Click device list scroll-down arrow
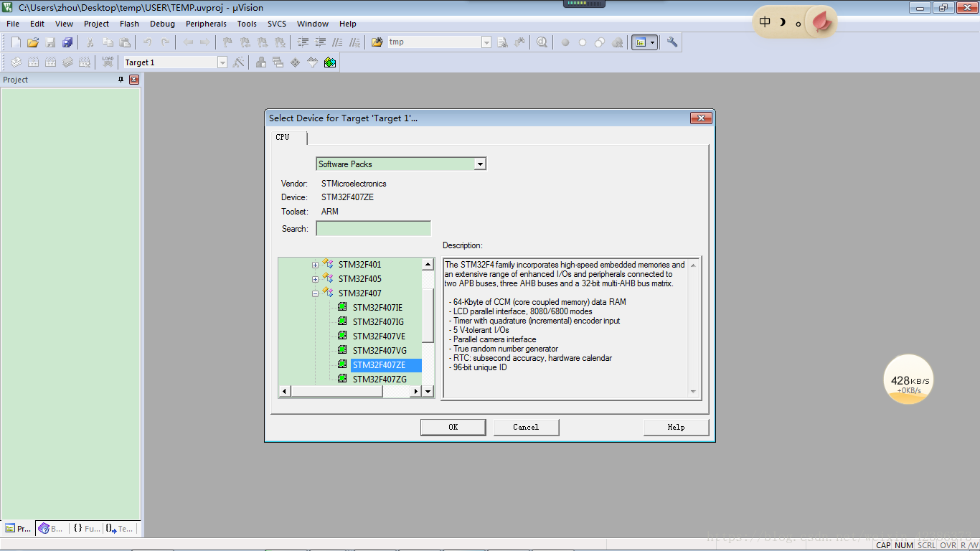This screenshot has height=551, width=980. coord(428,391)
